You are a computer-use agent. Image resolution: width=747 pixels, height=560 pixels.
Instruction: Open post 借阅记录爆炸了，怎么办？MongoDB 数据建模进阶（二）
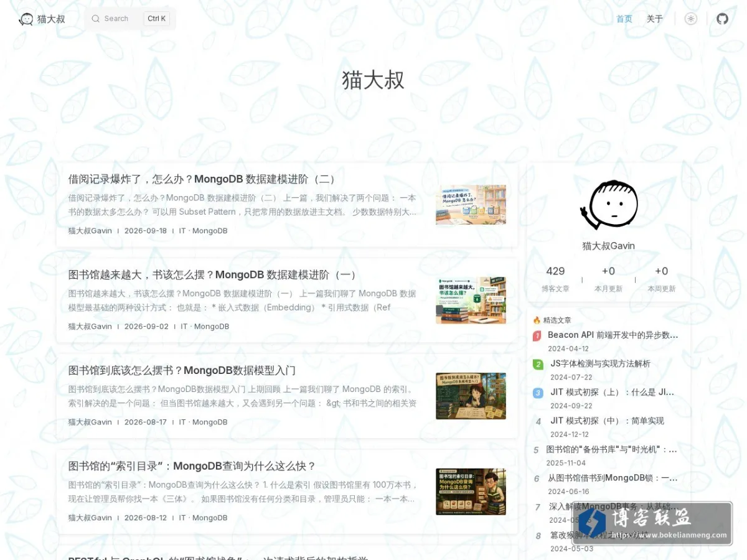tap(204, 179)
